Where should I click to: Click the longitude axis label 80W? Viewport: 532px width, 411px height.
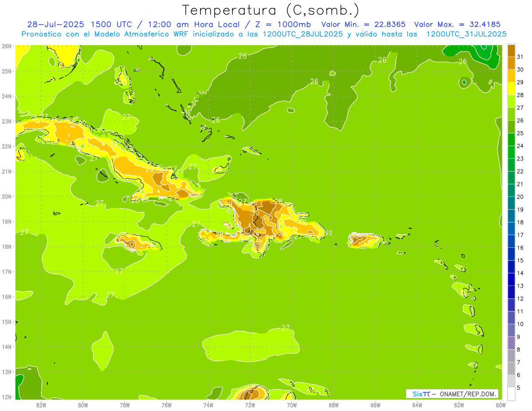(82, 405)
